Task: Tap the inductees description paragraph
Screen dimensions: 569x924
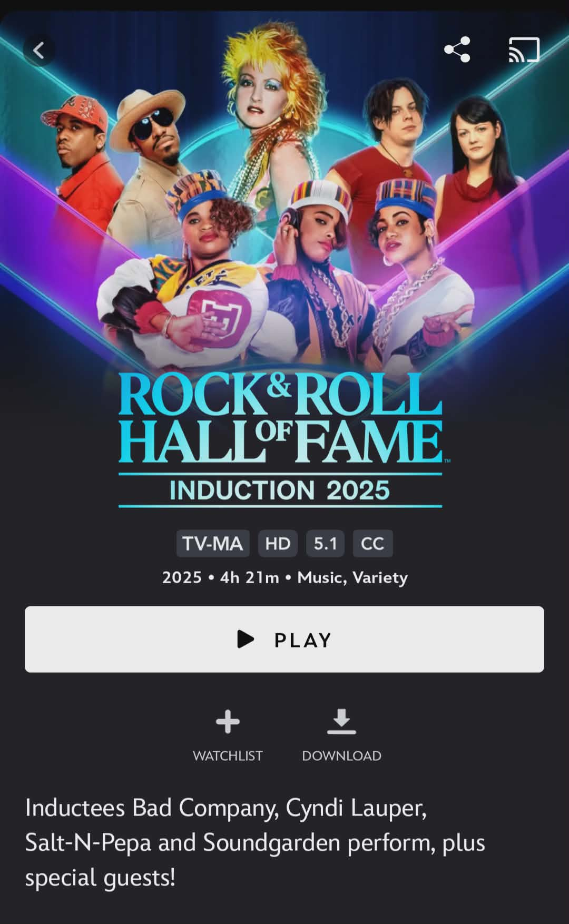Action: [x=255, y=842]
